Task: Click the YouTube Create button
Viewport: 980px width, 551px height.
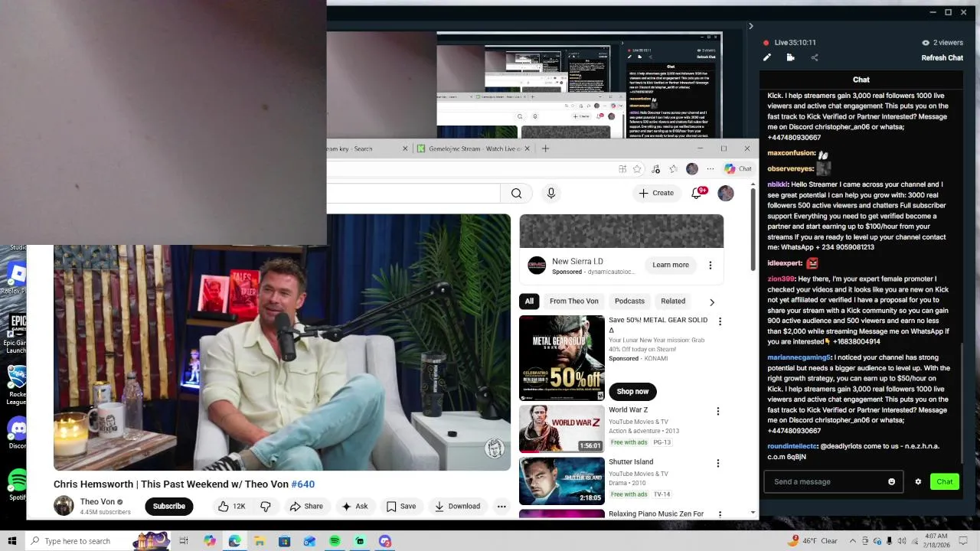Action: (x=656, y=193)
